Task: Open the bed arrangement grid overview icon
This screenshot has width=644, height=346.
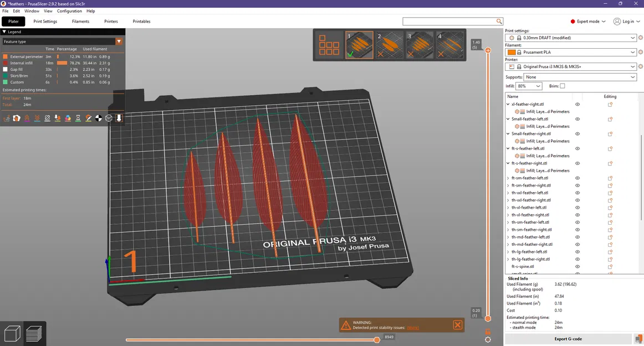Action: (x=329, y=45)
